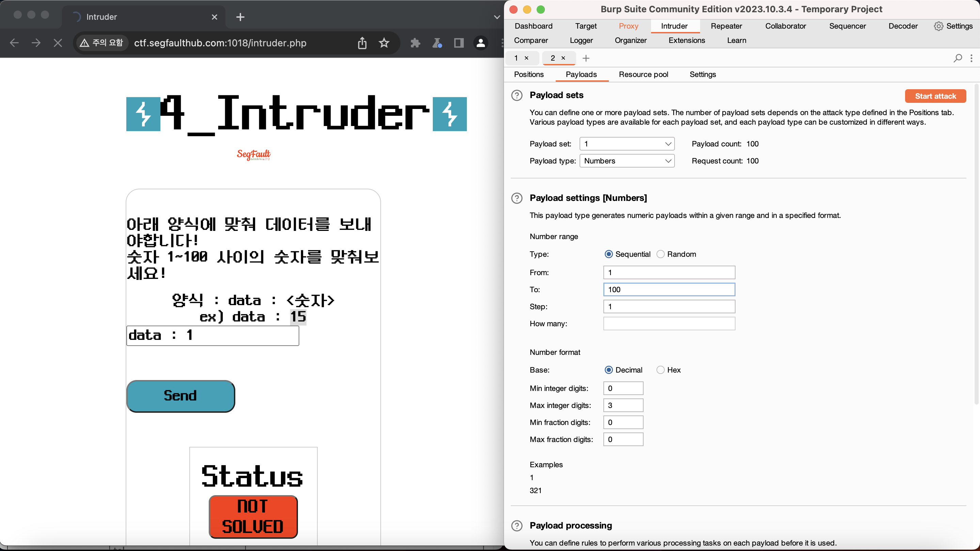
Task: Click the Send button on web page
Action: 180,396
